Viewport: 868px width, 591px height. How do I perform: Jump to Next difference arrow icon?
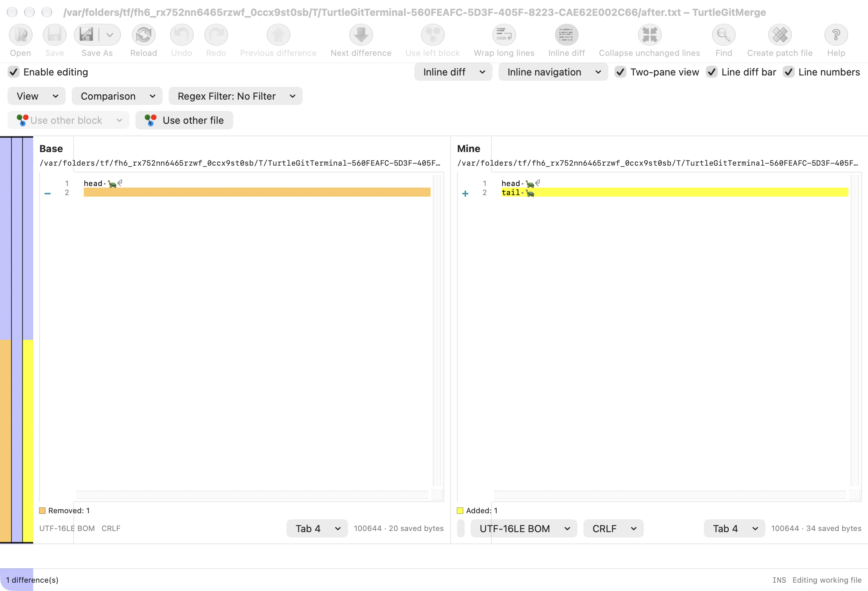click(361, 35)
